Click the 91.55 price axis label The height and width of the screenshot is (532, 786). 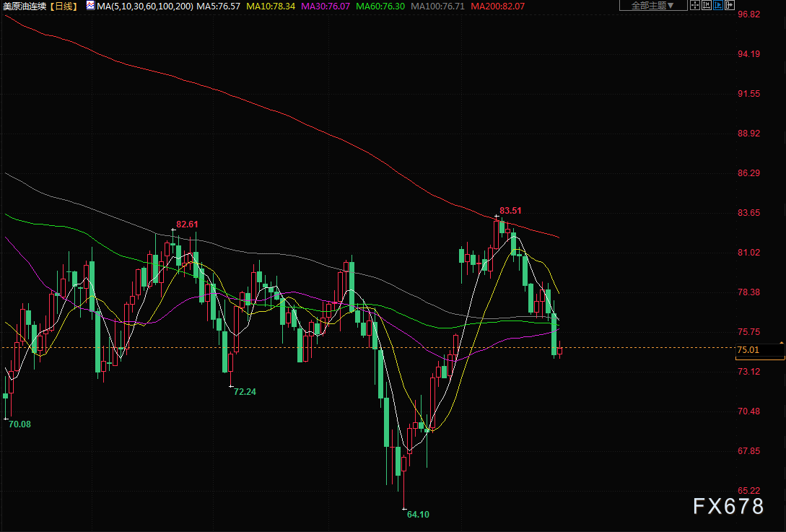pyautogui.click(x=749, y=94)
